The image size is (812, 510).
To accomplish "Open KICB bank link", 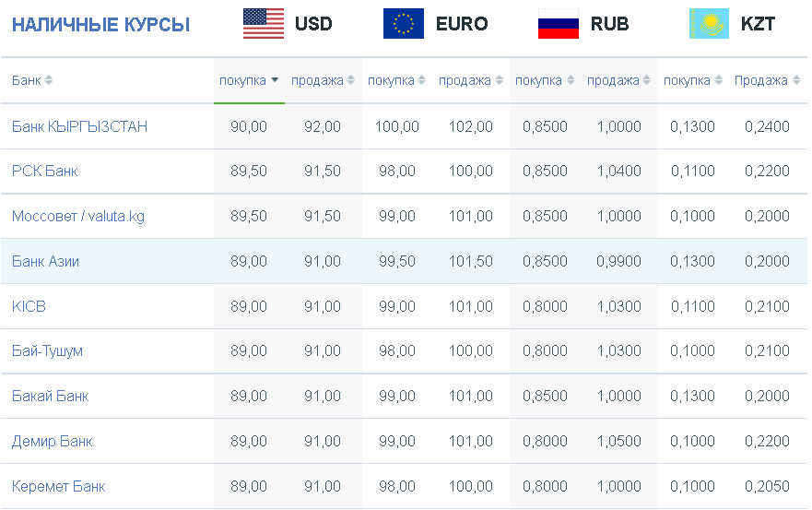I will pos(29,306).
